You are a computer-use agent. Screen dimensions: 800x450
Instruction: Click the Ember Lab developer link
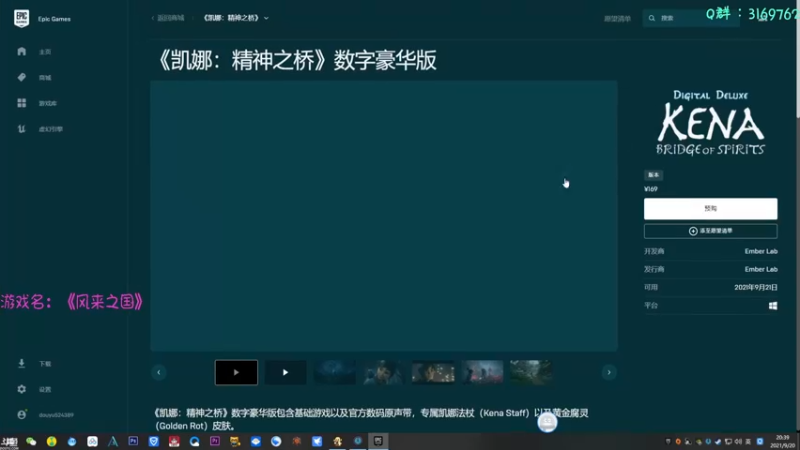(x=761, y=251)
